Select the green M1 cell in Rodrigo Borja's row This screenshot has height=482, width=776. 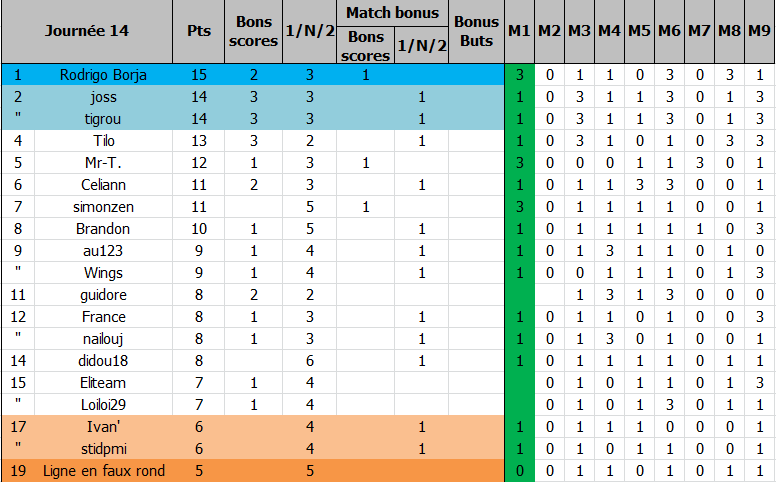pyautogui.click(x=519, y=75)
